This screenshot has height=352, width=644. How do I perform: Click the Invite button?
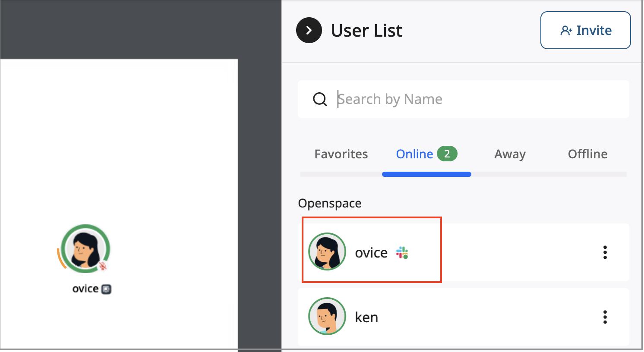point(585,30)
